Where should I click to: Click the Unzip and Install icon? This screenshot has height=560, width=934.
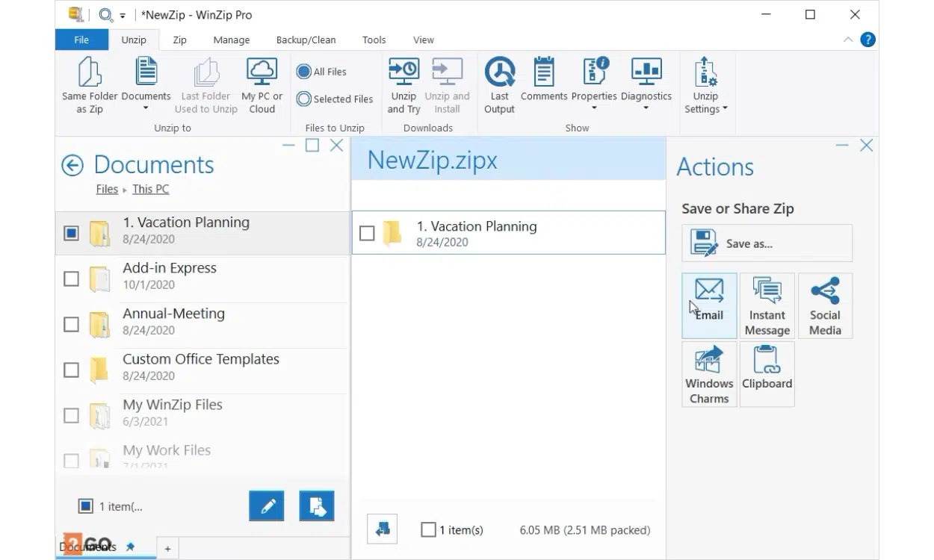tap(447, 72)
